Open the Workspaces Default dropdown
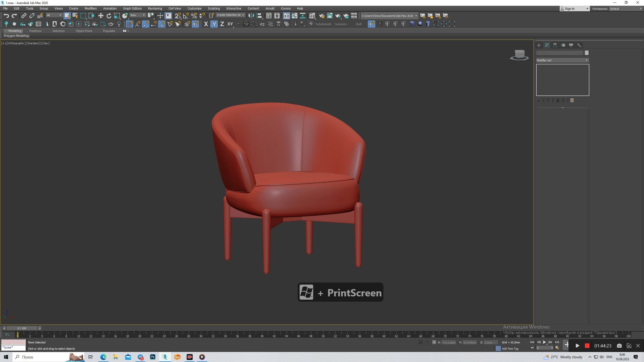 [x=625, y=9]
